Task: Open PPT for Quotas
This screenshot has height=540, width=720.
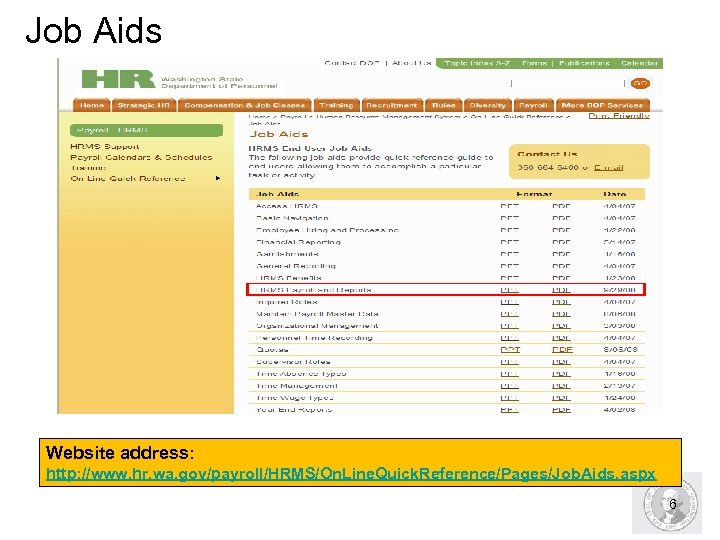Action: (510, 349)
